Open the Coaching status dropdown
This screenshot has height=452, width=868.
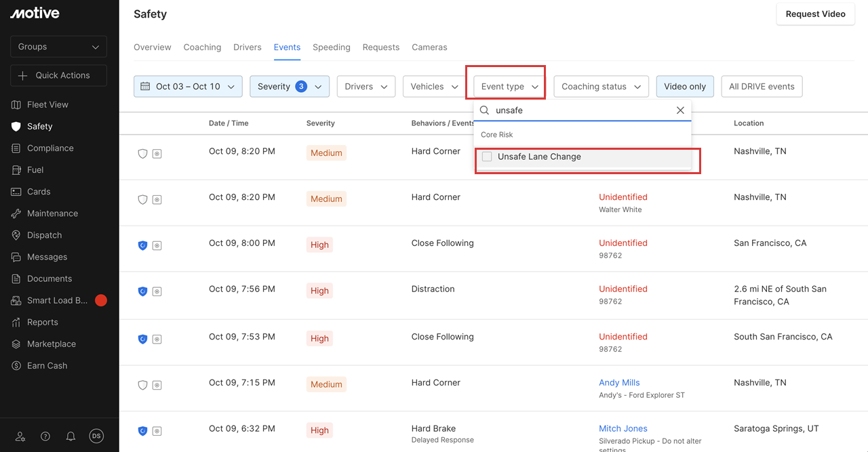(x=601, y=86)
